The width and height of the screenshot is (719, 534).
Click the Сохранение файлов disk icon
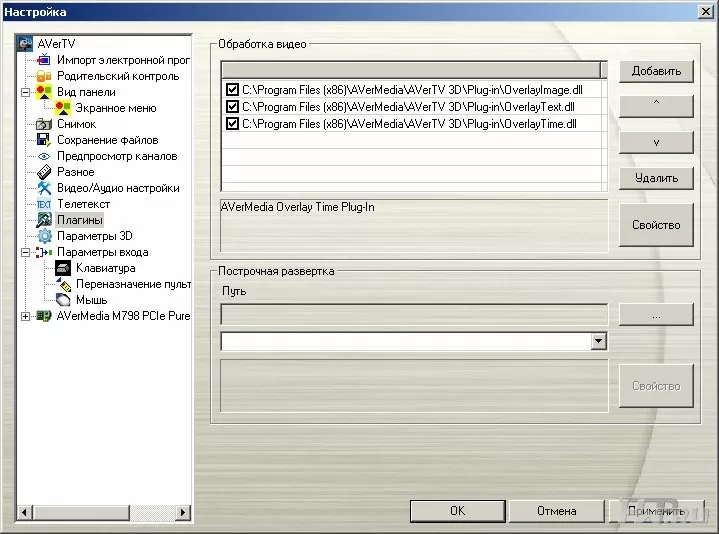click(x=44, y=140)
